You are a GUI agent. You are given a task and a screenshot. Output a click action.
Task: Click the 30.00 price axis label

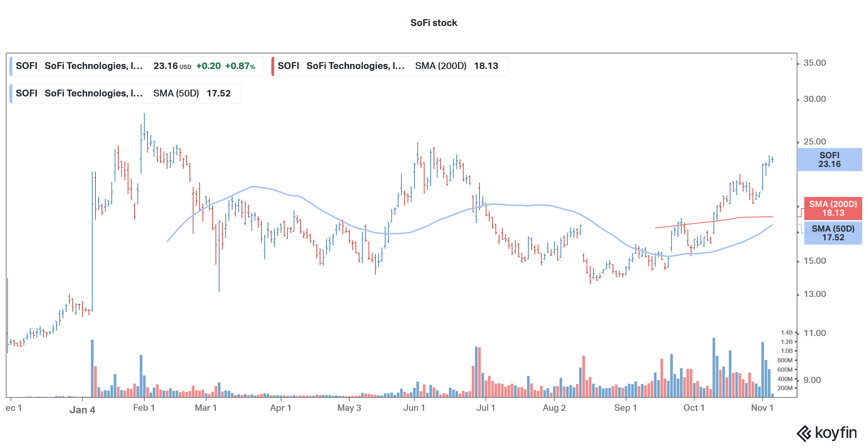[814, 99]
